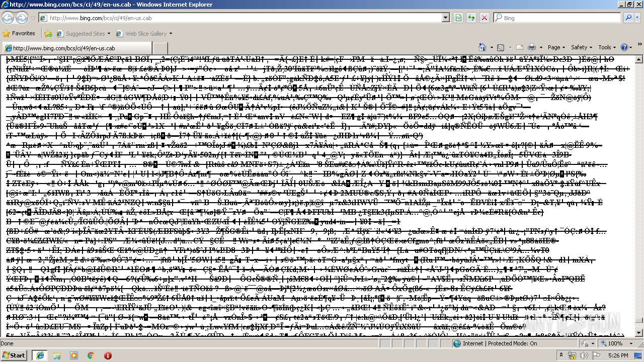Image resolution: width=644 pixels, height=362 pixels.
Task: Click the network warning tray icon
Action: coord(572,355)
